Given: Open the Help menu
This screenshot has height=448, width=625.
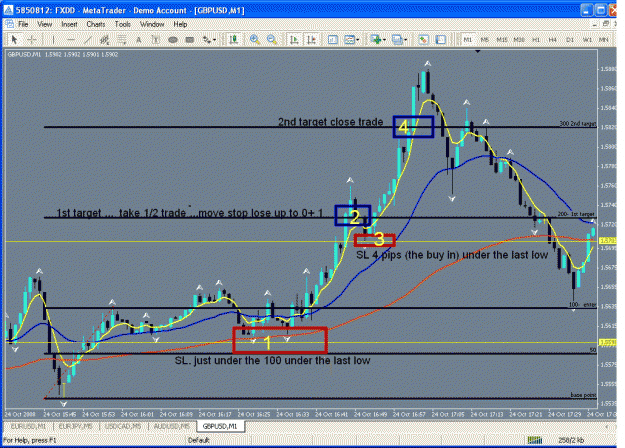Looking at the screenshot, I should pos(180,24).
